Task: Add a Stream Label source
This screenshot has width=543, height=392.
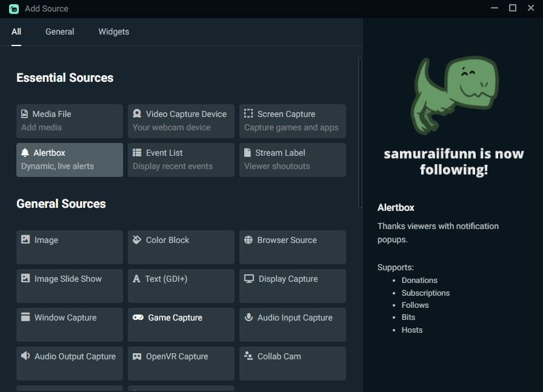Action: (293, 160)
